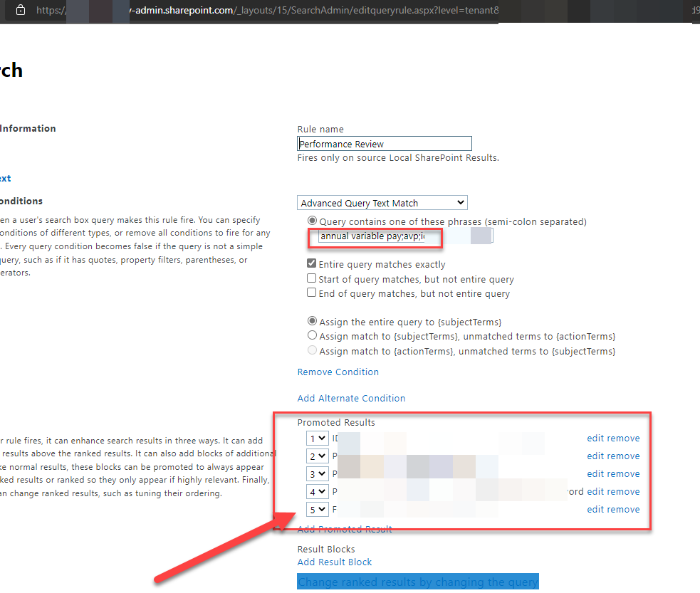Click the Rule name input field

385,143
